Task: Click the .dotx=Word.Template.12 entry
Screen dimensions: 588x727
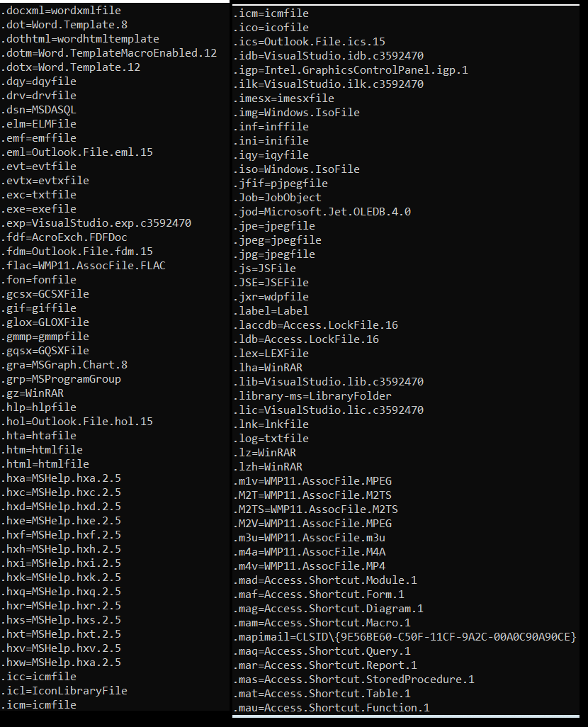Action: (70, 67)
